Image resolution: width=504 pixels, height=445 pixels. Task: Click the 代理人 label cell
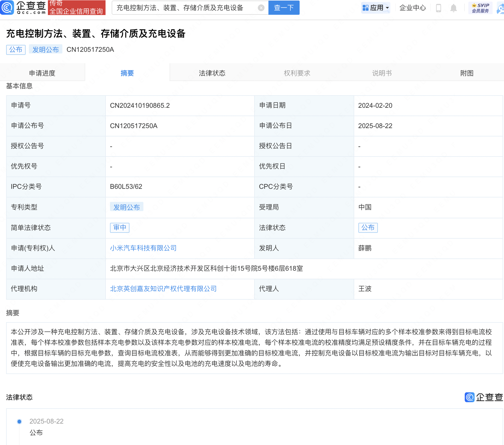(x=304, y=289)
